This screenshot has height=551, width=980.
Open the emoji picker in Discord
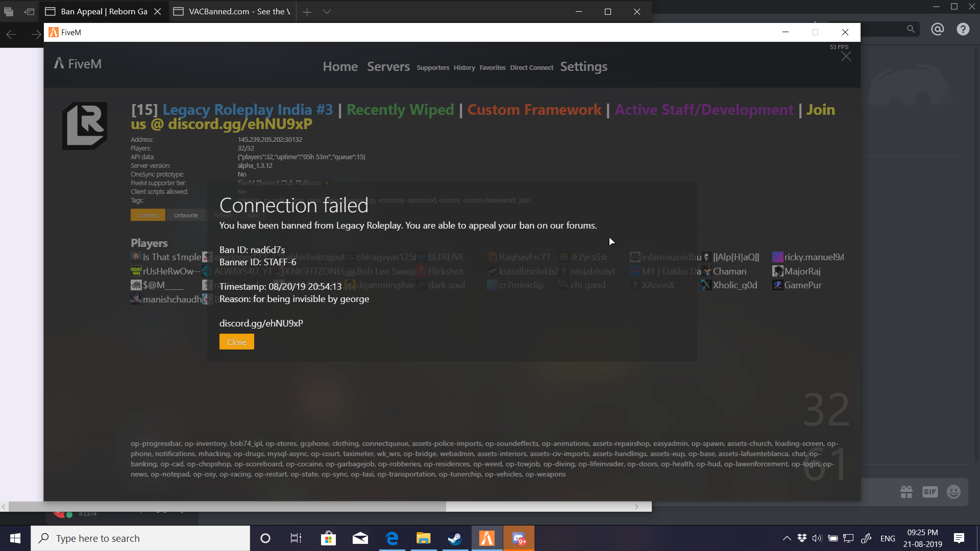pos(953,491)
